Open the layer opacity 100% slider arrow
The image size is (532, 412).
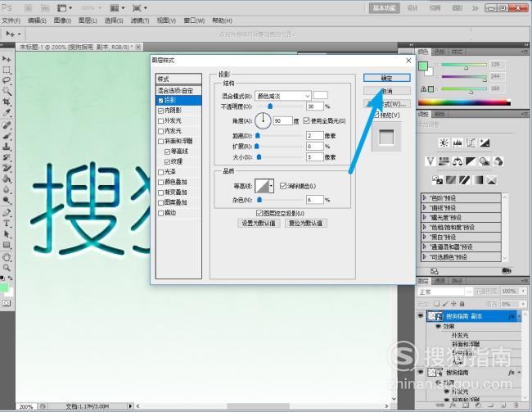(524, 292)
